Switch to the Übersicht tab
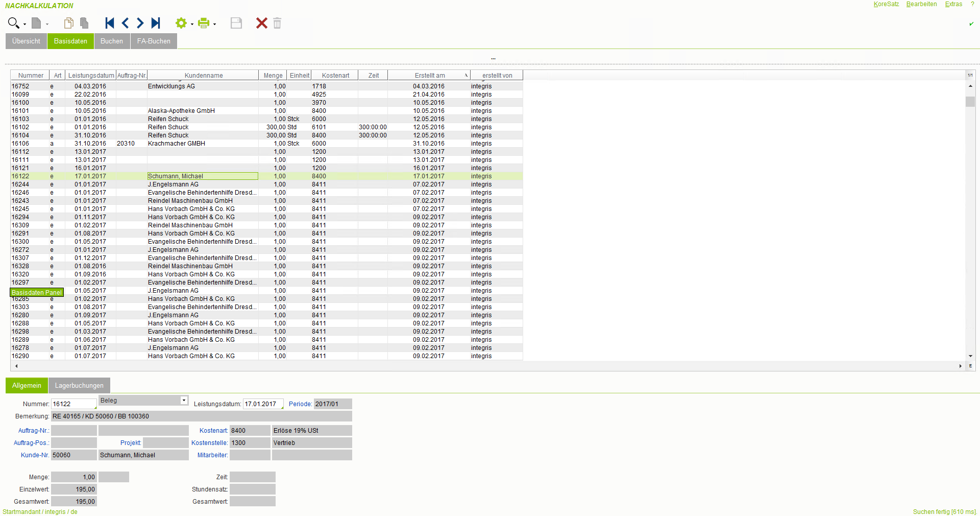 tap(26, 41)
